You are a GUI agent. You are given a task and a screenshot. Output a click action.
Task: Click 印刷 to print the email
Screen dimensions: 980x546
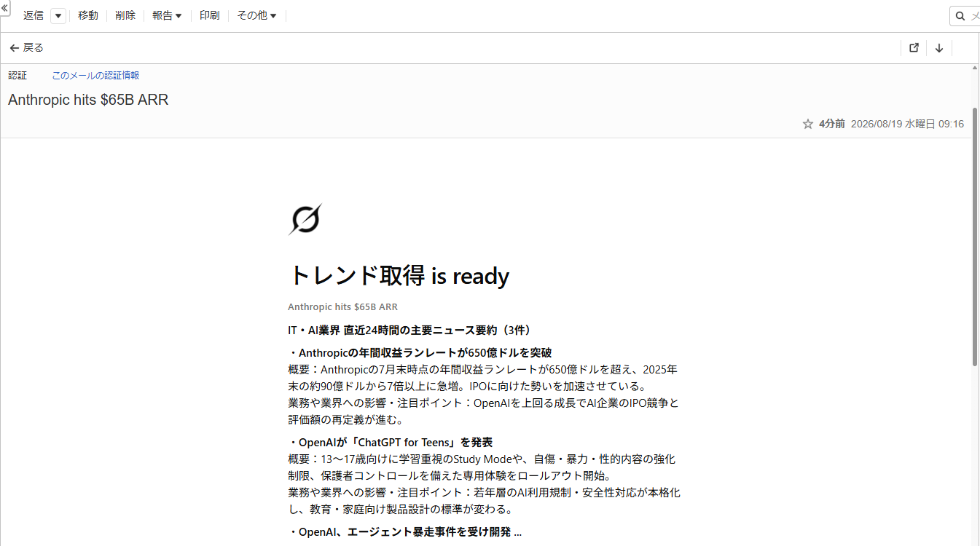point(209,15)
